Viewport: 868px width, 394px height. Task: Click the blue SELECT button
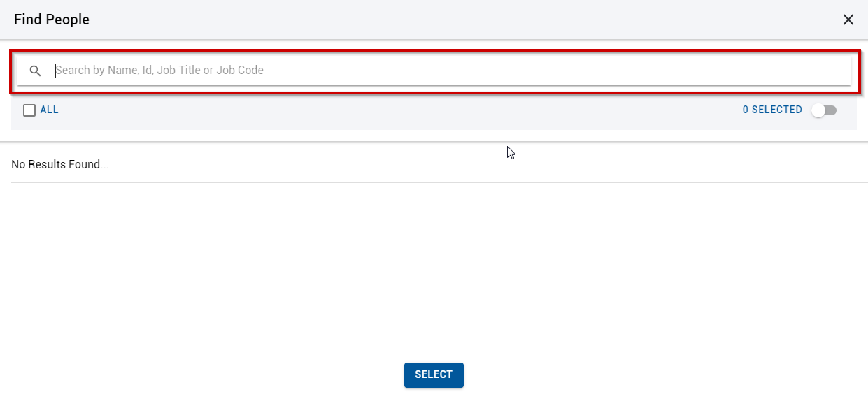(x=434, y=374)
